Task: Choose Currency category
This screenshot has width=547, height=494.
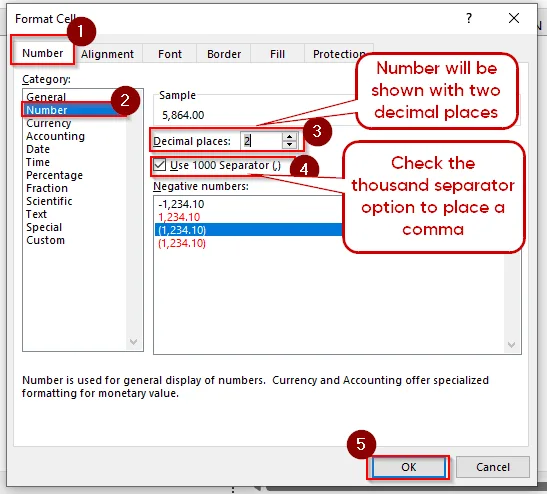Action: (48, 123)
